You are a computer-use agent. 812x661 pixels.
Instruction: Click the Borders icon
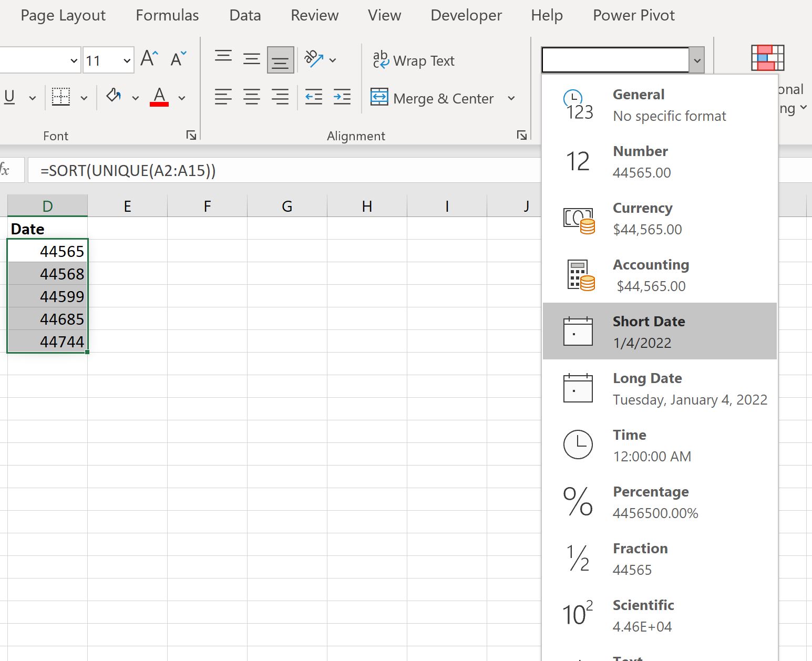[x=61, y=97]
